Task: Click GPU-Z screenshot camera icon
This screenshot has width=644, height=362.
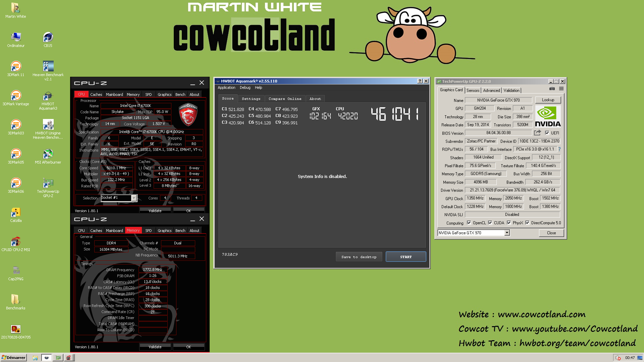Action: point(552,89)
